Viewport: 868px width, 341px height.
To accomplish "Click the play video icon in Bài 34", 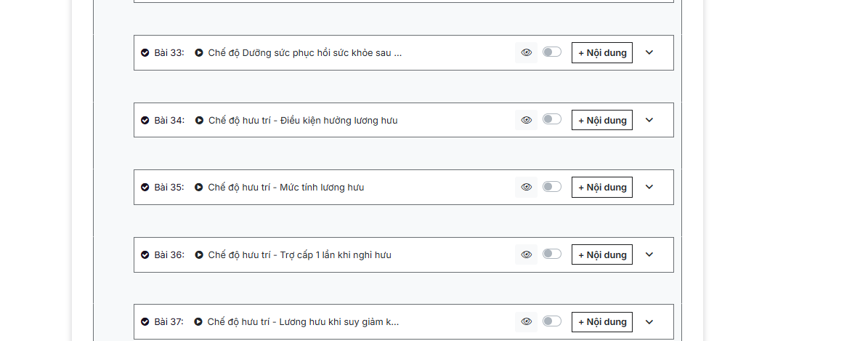I will click(199, 120).
